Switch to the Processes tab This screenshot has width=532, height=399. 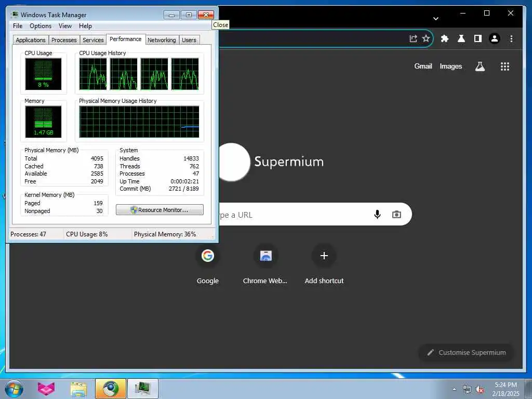click(64, 40)
